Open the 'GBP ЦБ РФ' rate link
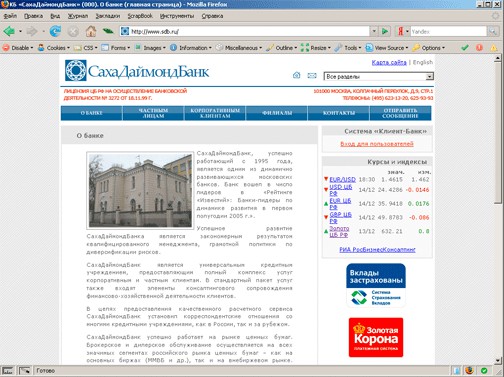 tap(340, 218)
